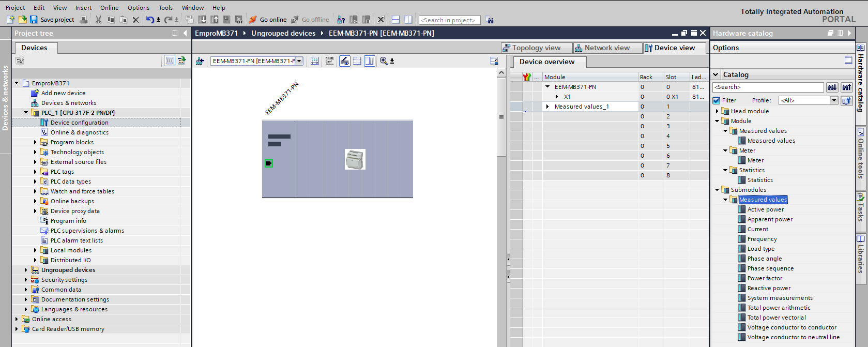
Task: Click the Search in project field
Action: click(x=450, y=20)
